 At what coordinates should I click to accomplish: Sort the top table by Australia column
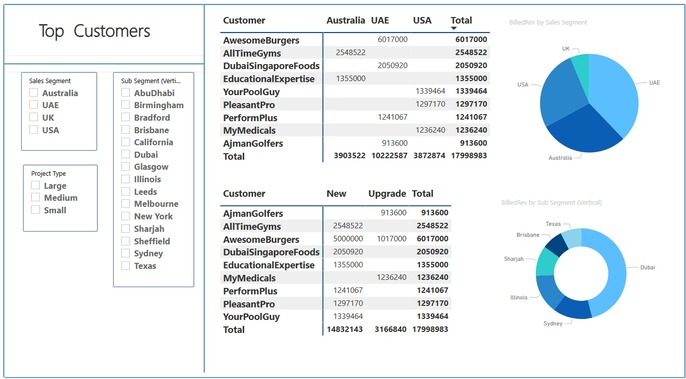point(346,20)
